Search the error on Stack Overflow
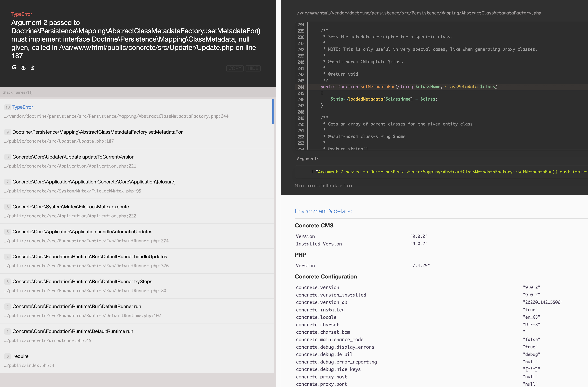 coord(32,67)
